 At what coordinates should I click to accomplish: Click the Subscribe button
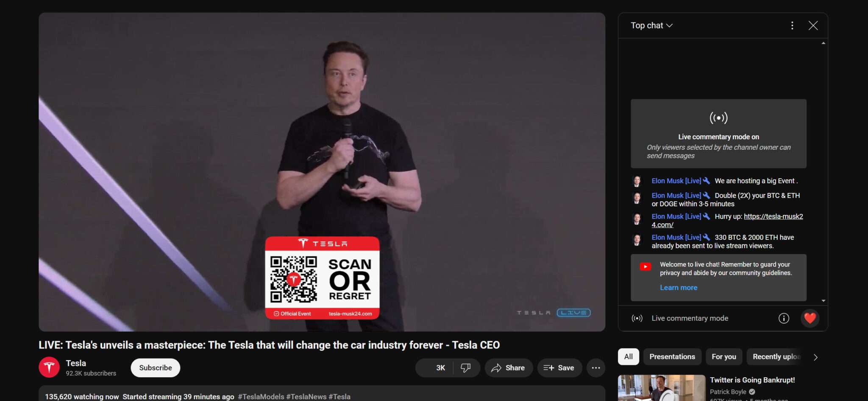click(x=155, y=367)
